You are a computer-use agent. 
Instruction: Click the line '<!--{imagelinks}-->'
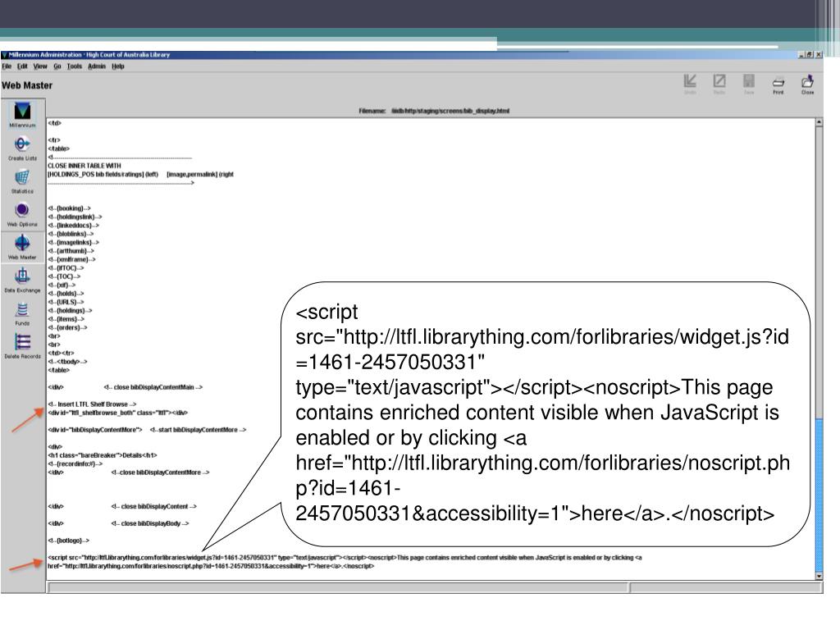click(x=73, y=243)
